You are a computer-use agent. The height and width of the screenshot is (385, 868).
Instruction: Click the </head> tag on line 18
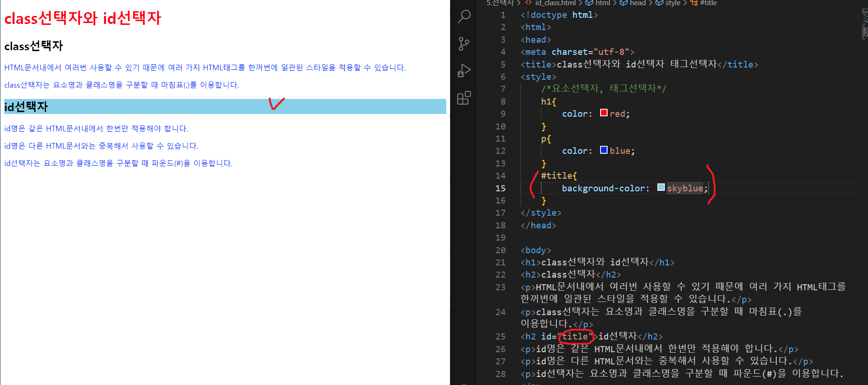(539, 226)
